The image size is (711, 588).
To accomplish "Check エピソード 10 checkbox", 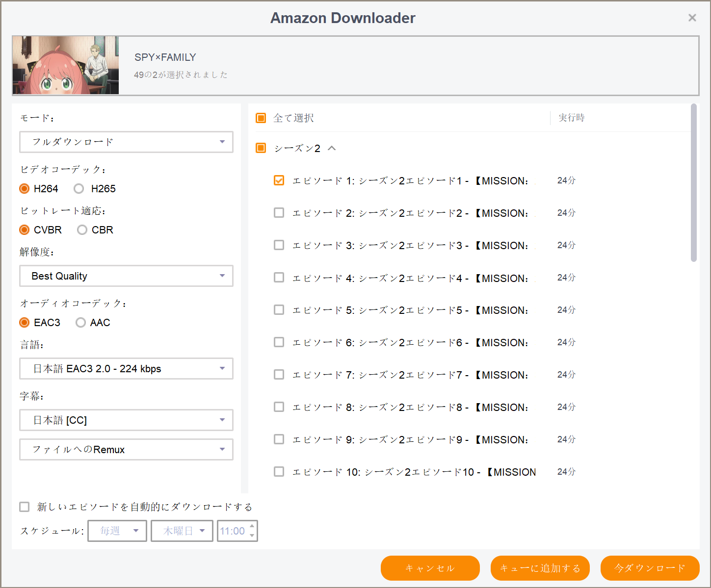I will click(x=279, y=472).
